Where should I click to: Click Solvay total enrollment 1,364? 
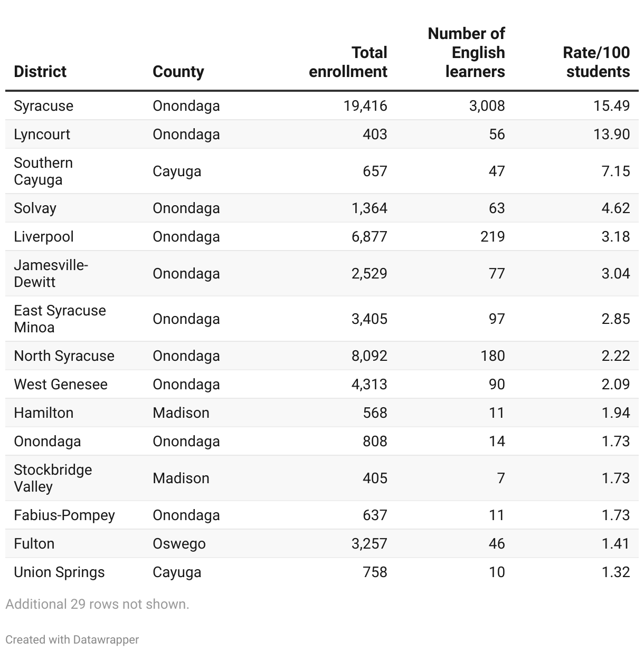pyautogui.click(x=370, y=208)
